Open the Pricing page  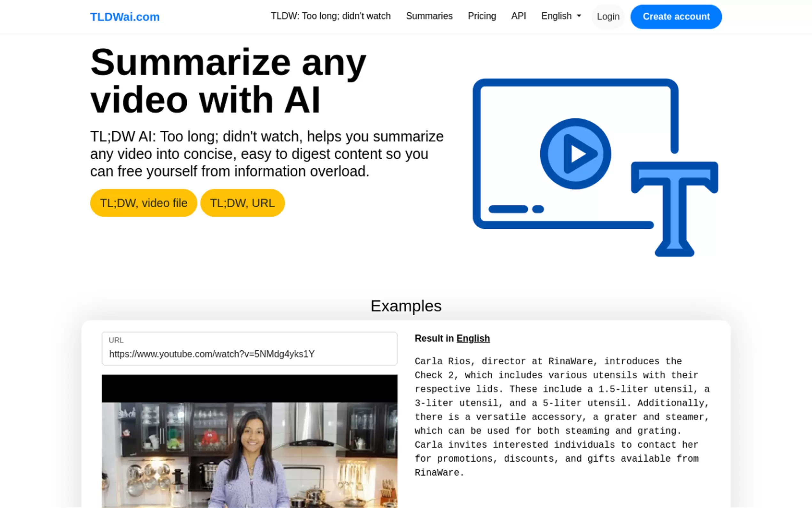pos(482,16)
